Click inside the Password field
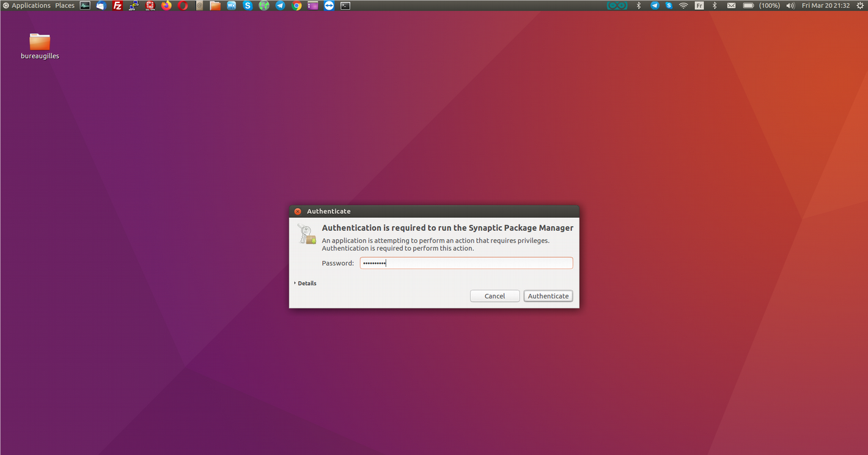The width and height of the screenshot is (868, 455). (466, 263)
